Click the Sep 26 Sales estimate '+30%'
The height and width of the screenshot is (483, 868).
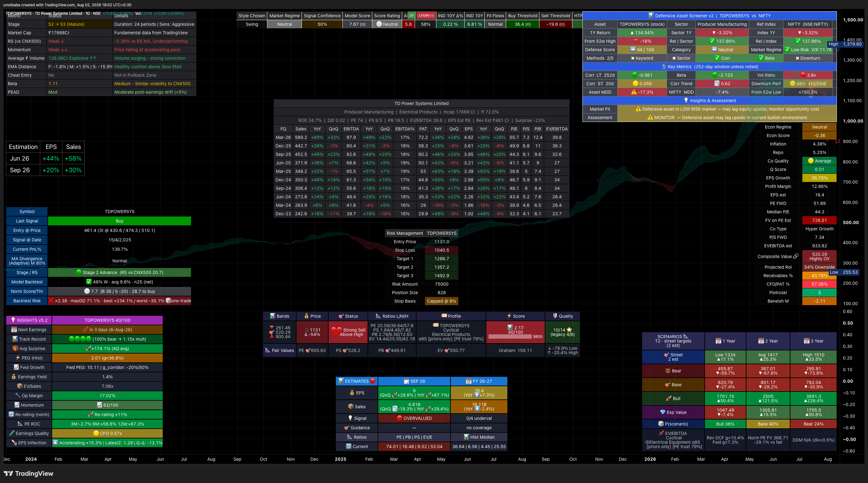(x=73, y=170)
